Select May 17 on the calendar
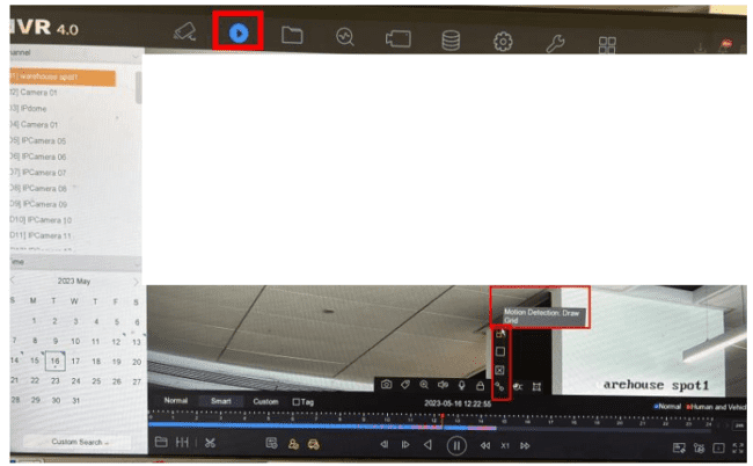753x466 pixels. [75, 361]
